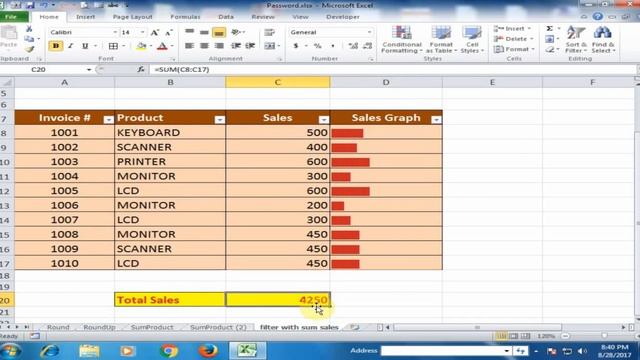Open Product column filter dropdown
This screenshot has height=360, width=640.
(220, 120)
